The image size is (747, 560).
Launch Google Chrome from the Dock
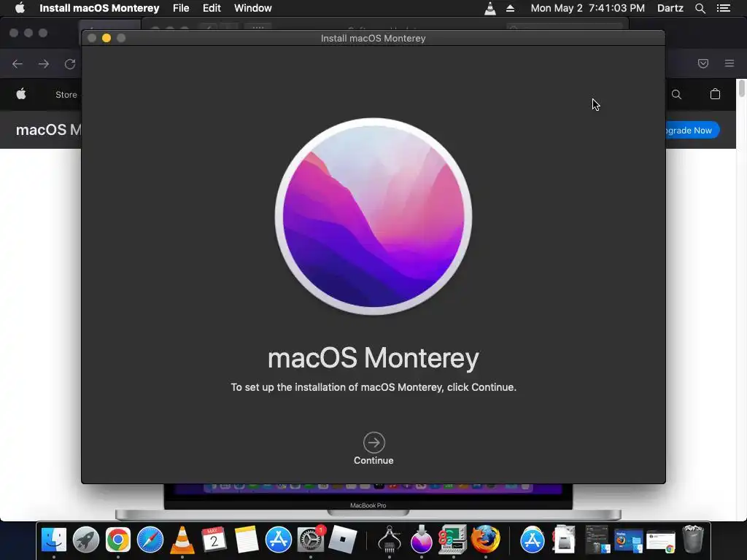pos(117,540)
